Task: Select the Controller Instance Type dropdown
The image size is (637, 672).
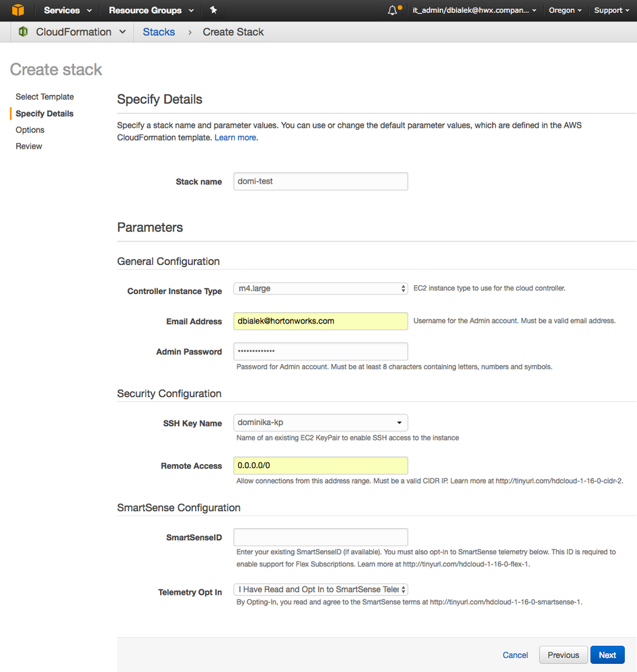Action: [x=320, y=289]
